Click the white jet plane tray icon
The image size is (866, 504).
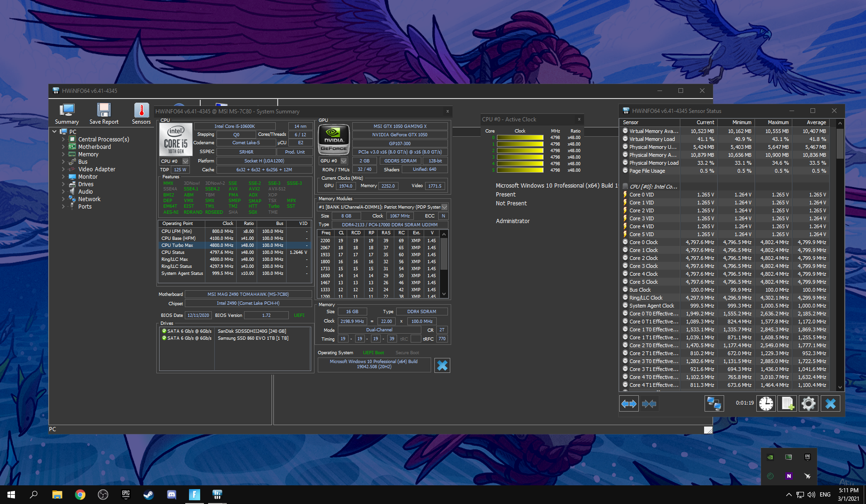(808, 476)
